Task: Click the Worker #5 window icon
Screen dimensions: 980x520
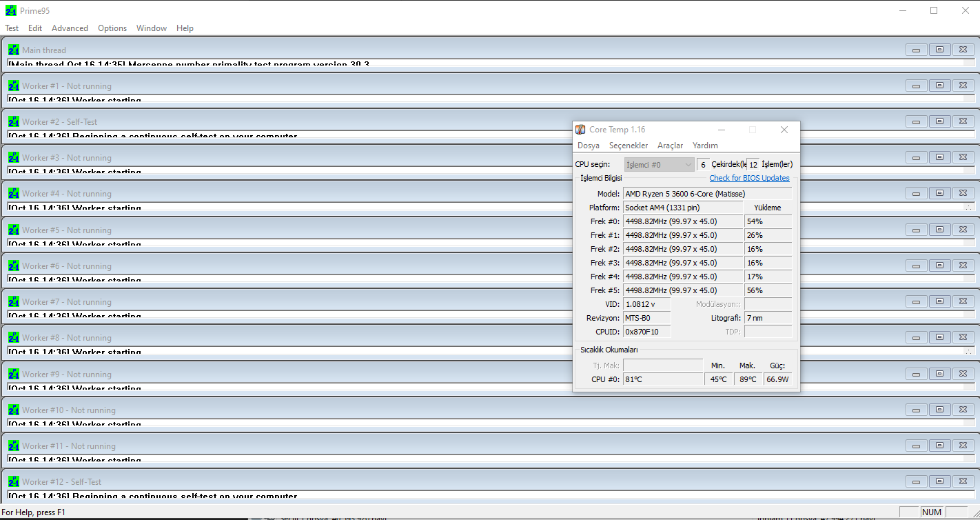Action: (x=14, y=230)
